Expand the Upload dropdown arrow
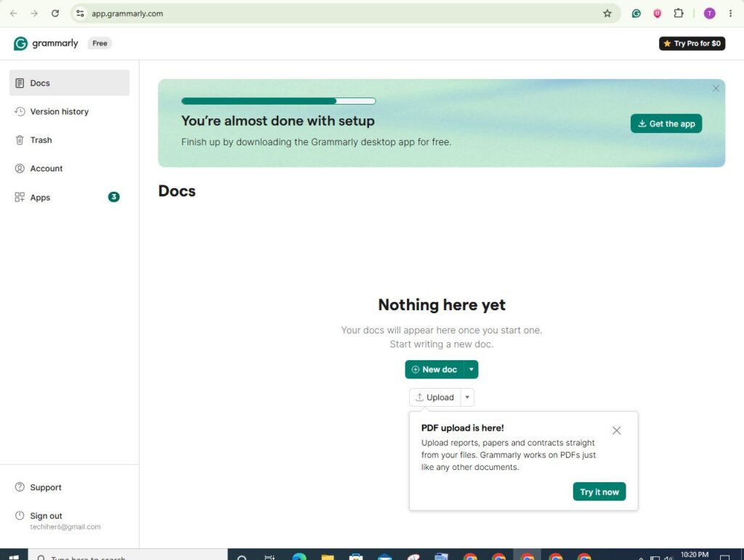Image resolution: width=744 pixels, height=560 pixels. (x=467, y=397)
